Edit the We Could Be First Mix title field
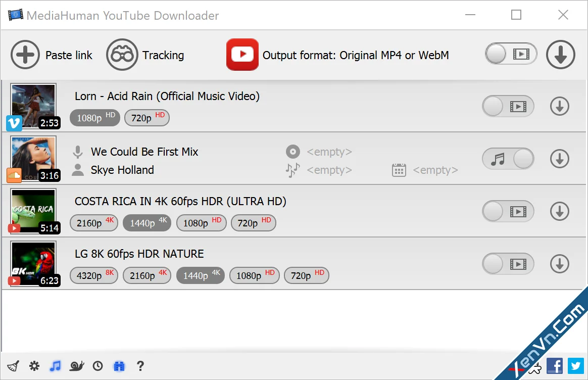This screenshot has height=380, width=588. click(144, 152)
